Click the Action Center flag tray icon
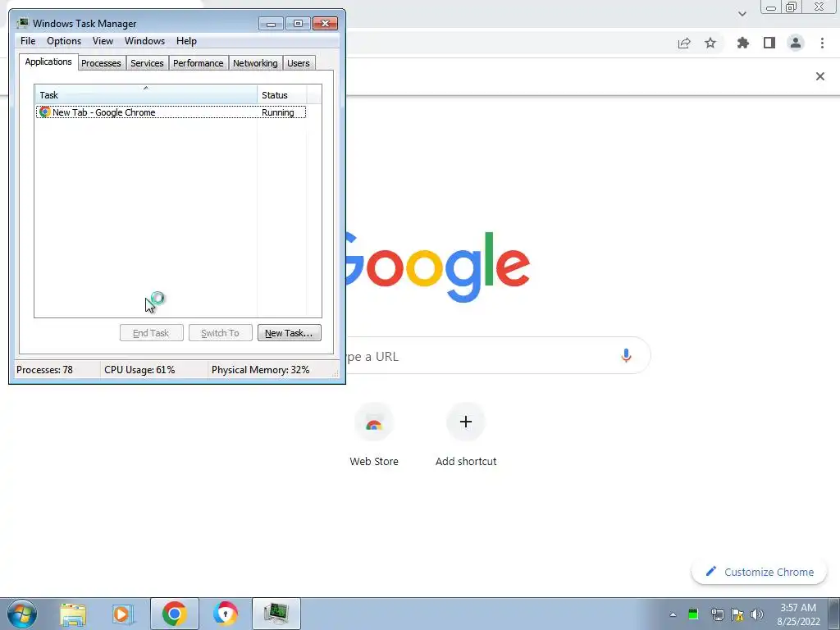Image resolution: width=840 pixels, height=630 pixels. pos(737,614)
